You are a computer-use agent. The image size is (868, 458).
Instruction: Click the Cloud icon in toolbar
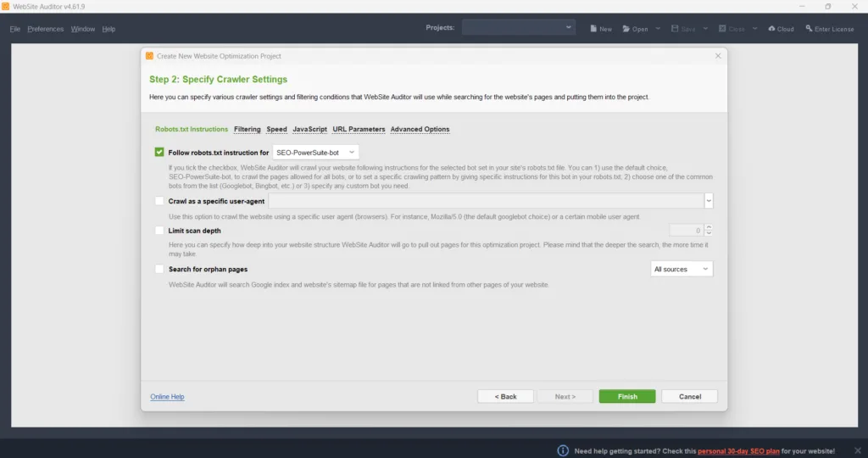tap(772, 29)
